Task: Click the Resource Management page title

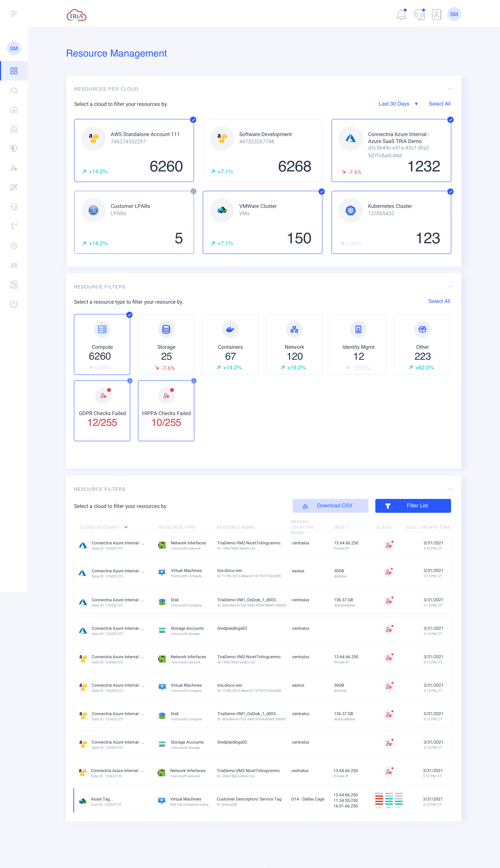Action: 116,54
